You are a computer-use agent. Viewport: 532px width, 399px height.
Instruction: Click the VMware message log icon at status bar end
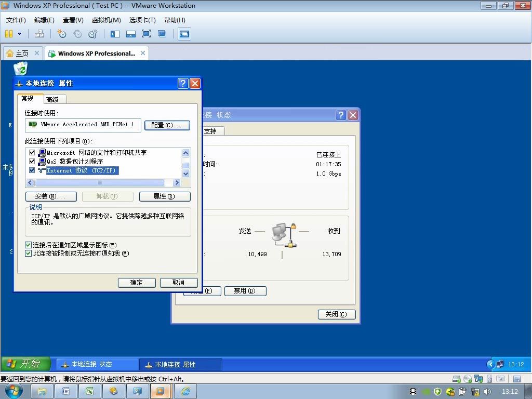point(517,379)
